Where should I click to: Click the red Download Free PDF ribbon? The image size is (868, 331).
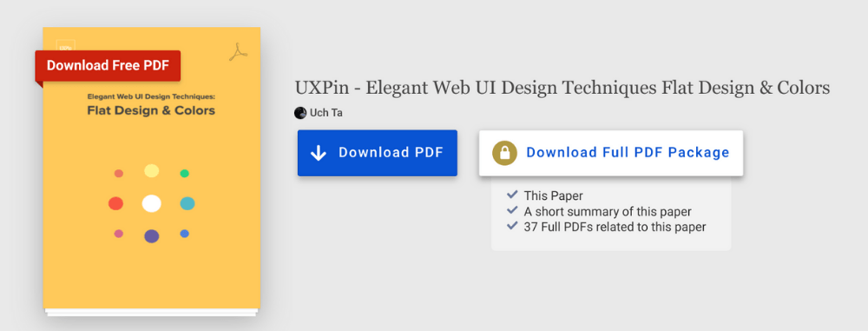coord(108,65)
